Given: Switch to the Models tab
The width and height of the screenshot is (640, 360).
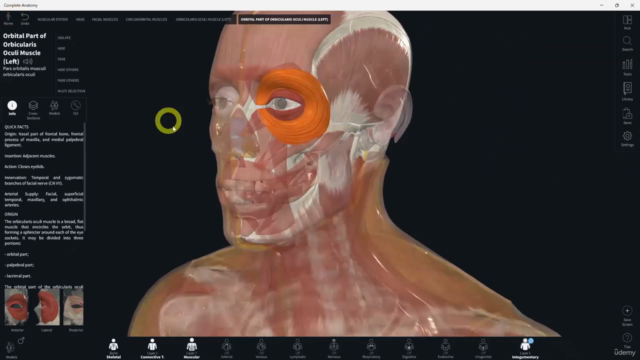Looking at the screenshot, I should [x=54, y=108].
